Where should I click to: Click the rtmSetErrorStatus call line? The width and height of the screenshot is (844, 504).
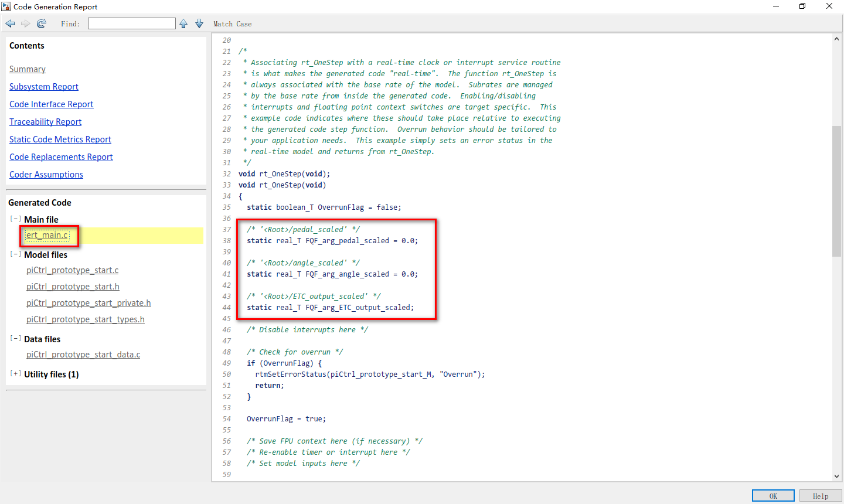[x=370, y=374]
